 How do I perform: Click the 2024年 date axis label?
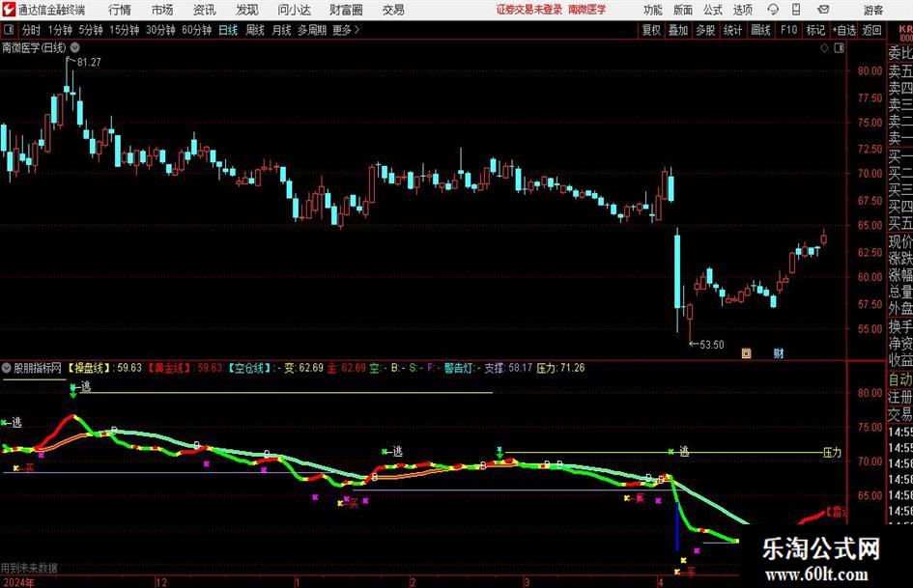pos(17,582)
